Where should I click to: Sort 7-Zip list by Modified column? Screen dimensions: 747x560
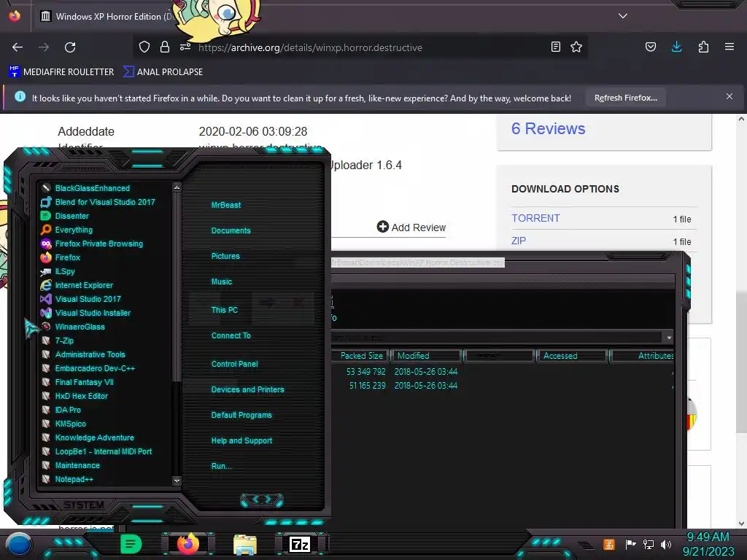(426, 356)
